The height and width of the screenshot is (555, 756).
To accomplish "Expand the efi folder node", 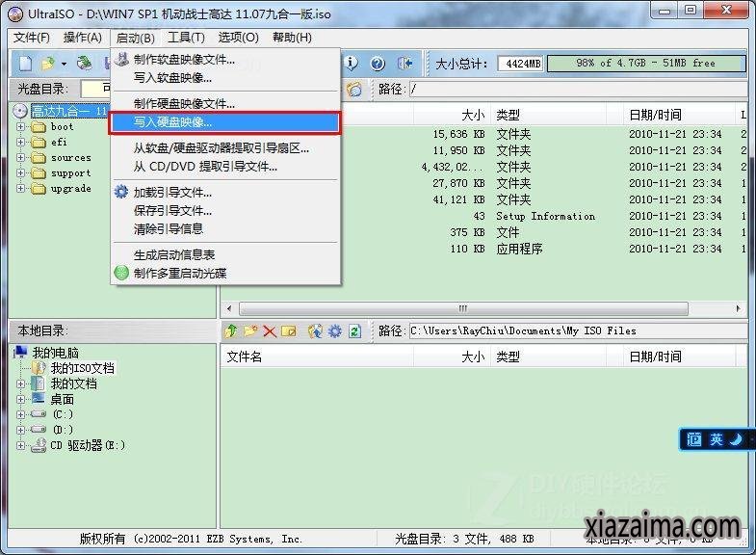I will [x=21, y=143].
